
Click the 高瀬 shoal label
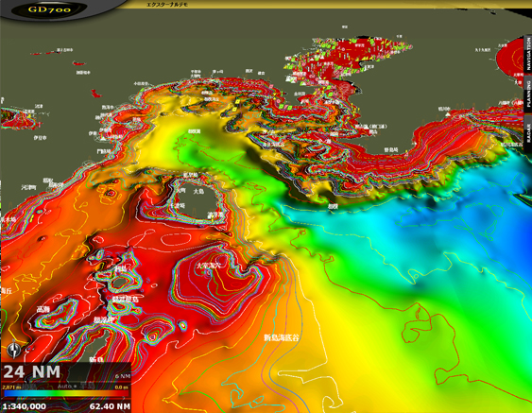(x=43, y=309)
